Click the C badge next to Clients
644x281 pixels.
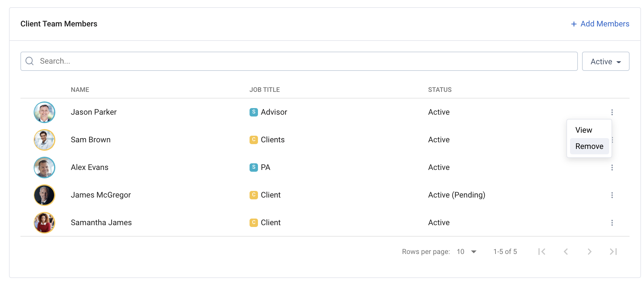253,140
